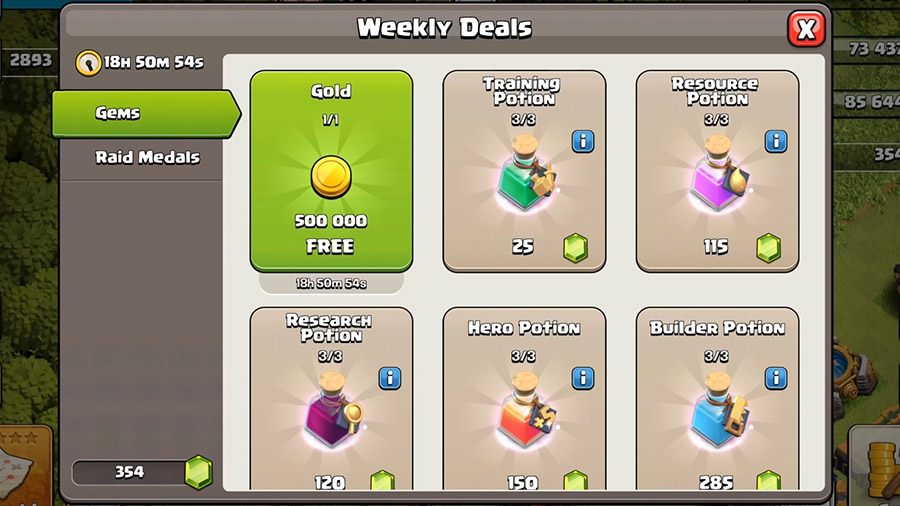Select the pink Resource Potion bottle
Viewport: 900px width, 506px height.
719,174
